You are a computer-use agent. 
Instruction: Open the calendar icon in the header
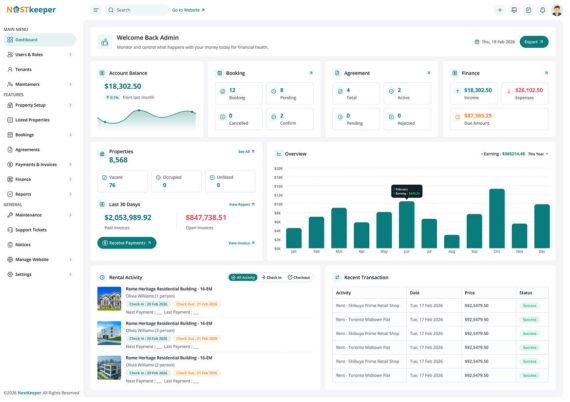click(528, 10)
